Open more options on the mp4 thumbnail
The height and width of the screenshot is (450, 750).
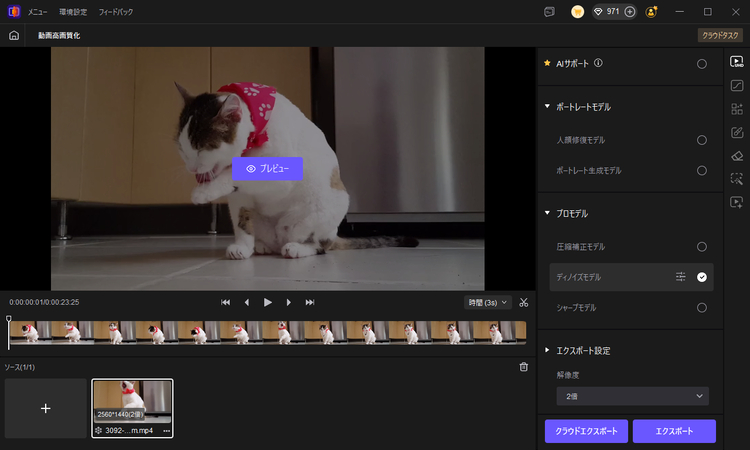[x=166, y=430]
